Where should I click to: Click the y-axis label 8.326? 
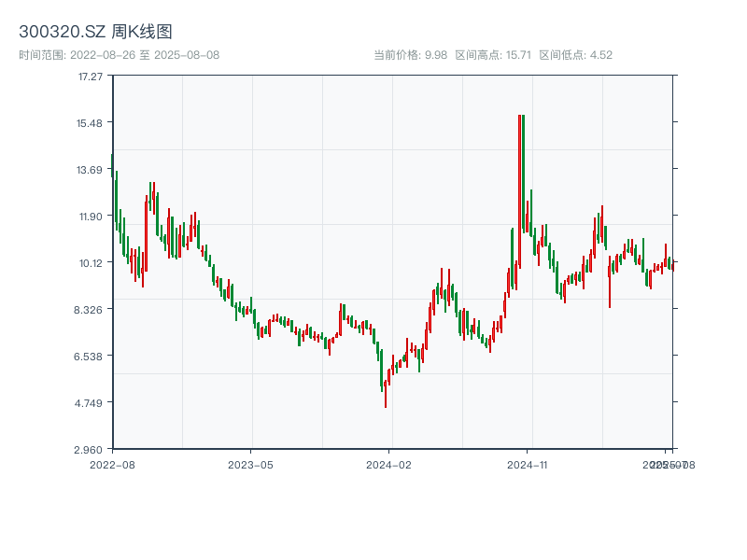[88, 310]
